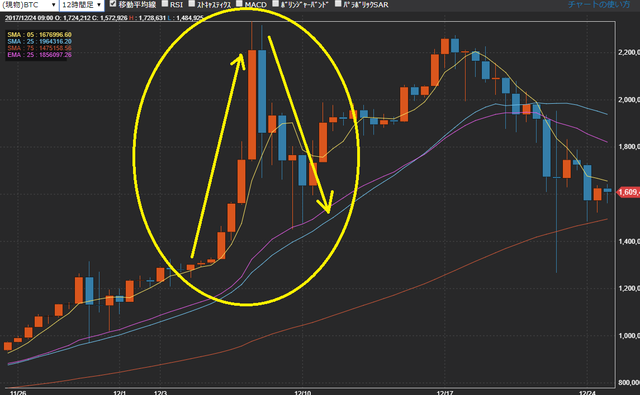
Task: Click the SMA 05 legend entry
Action: pyautogui.click(x=39, y=35)
